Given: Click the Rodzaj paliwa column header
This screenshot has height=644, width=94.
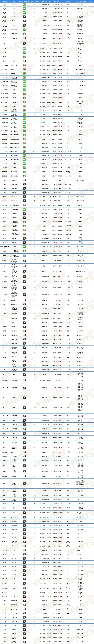Looking at the screenshot, I should click(x=23, y=1).
